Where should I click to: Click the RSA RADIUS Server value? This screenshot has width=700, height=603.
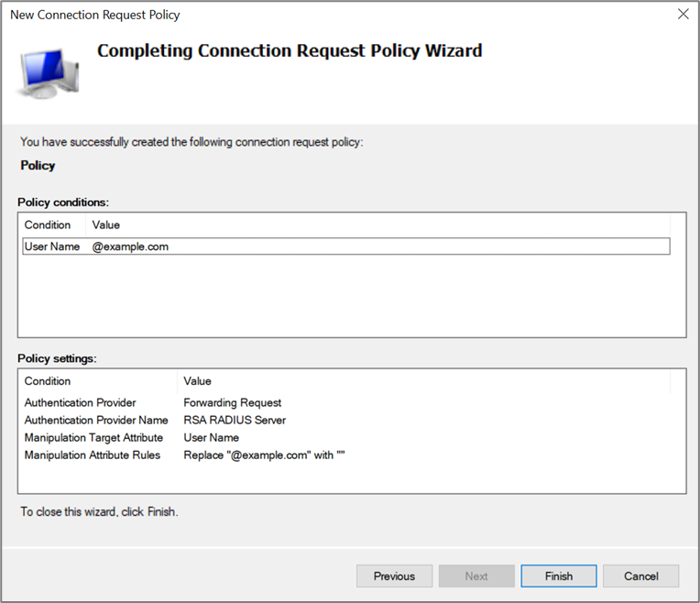pyautogui.click(x=235, y=420)
